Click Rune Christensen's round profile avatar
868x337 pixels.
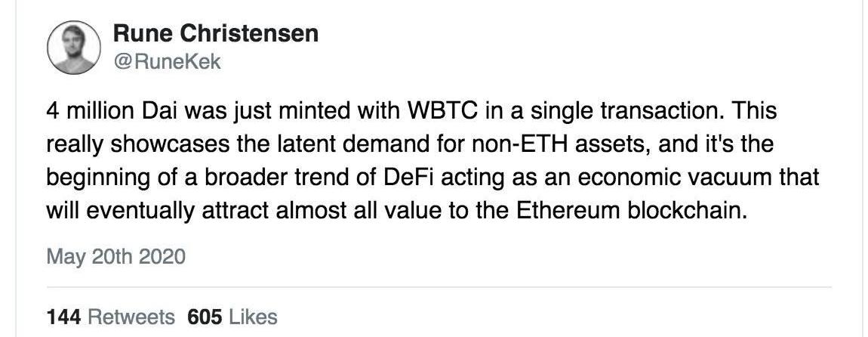tap(74, 48)
